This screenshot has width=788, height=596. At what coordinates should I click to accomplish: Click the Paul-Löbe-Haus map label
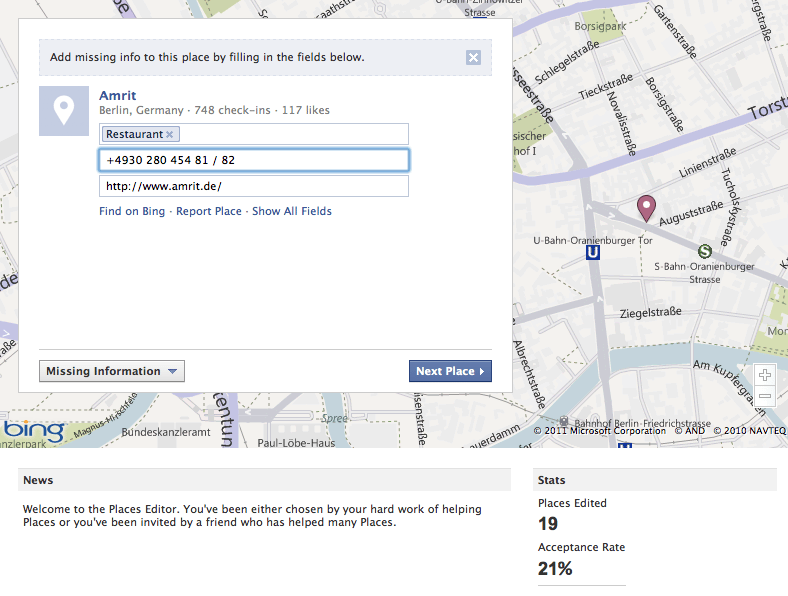pos(296,443)
